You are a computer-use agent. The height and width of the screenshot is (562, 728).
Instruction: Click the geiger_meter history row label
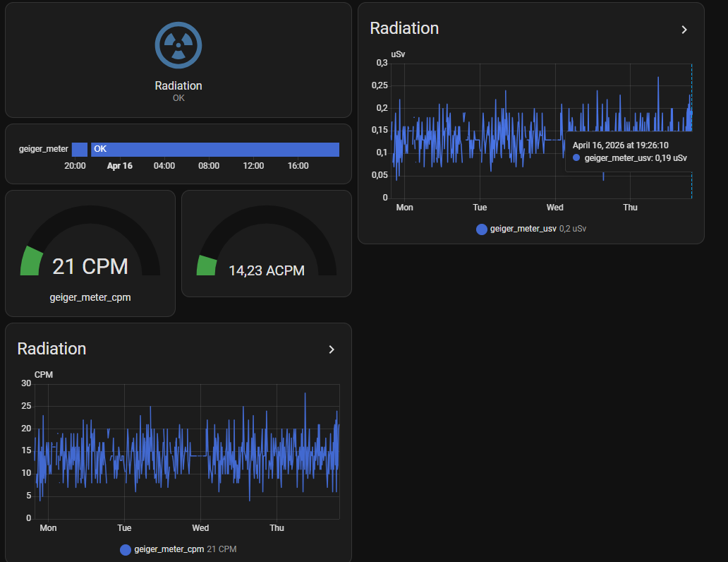coord(44,149)
